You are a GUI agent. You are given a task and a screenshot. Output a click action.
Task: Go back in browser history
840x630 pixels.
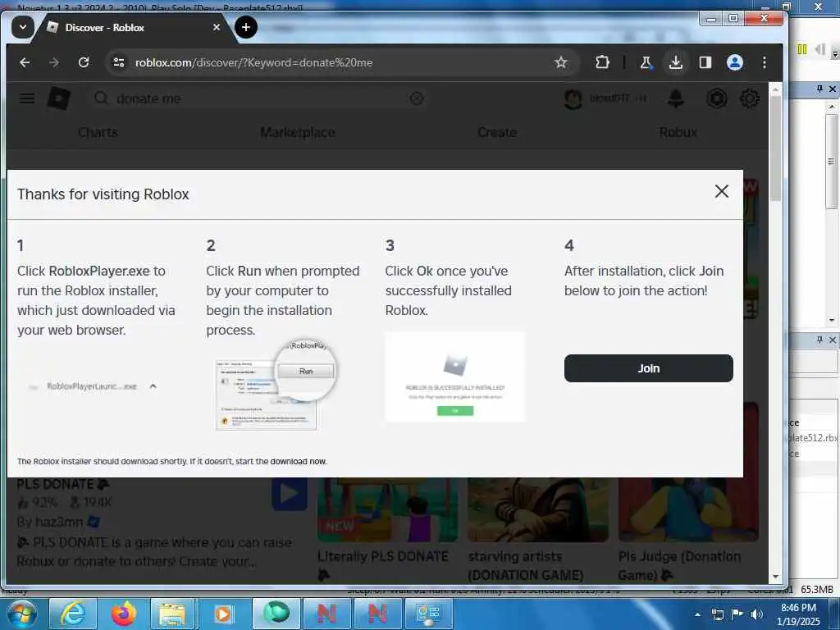(x=25, y=62)
